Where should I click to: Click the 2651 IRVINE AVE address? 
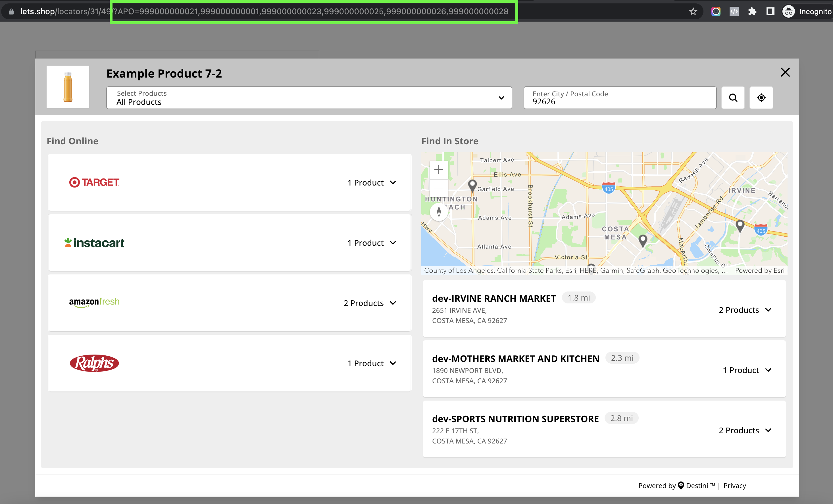click(459, 310)
